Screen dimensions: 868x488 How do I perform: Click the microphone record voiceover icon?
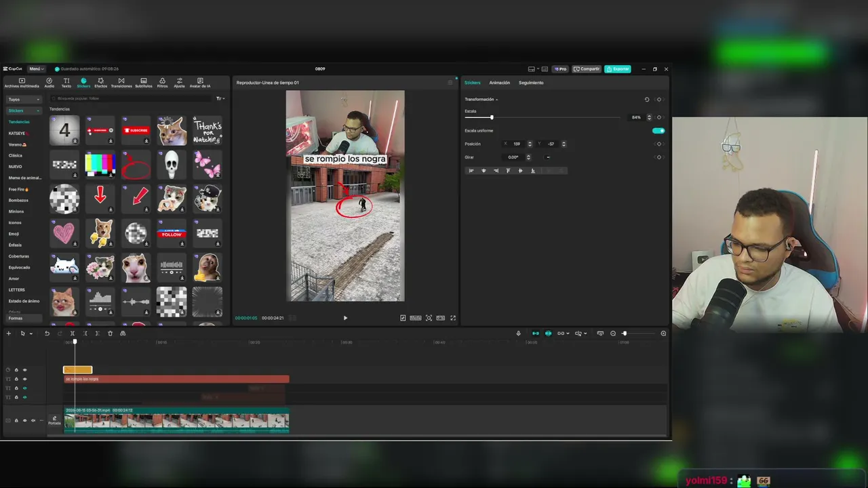click(519, 333)
